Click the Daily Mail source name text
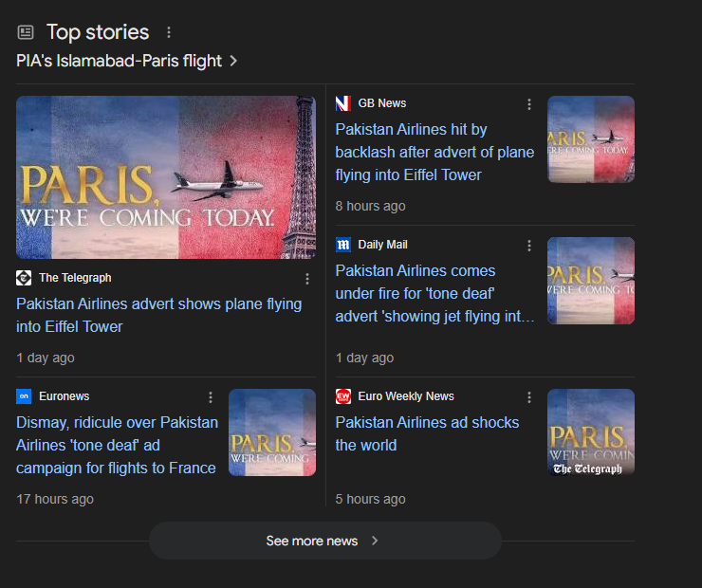Viewport: 702px width, 588px height. pyautogui.click(x=383, y=245)
